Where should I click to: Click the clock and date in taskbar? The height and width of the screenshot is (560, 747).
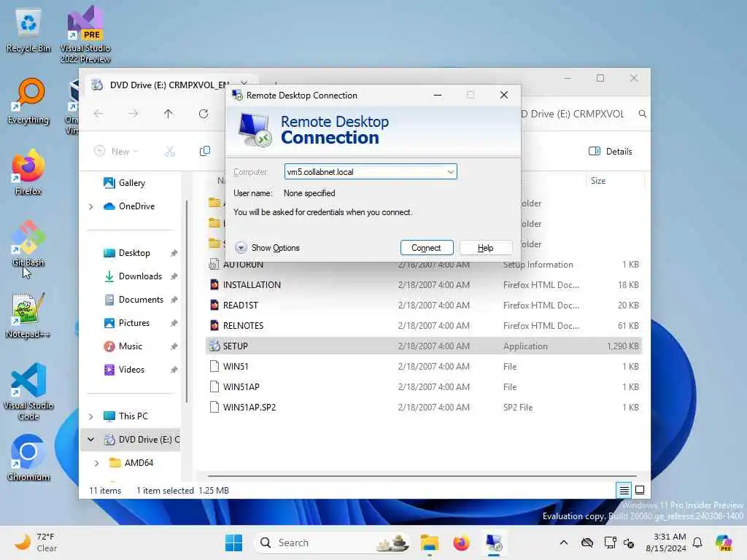(x=665, y=542)
